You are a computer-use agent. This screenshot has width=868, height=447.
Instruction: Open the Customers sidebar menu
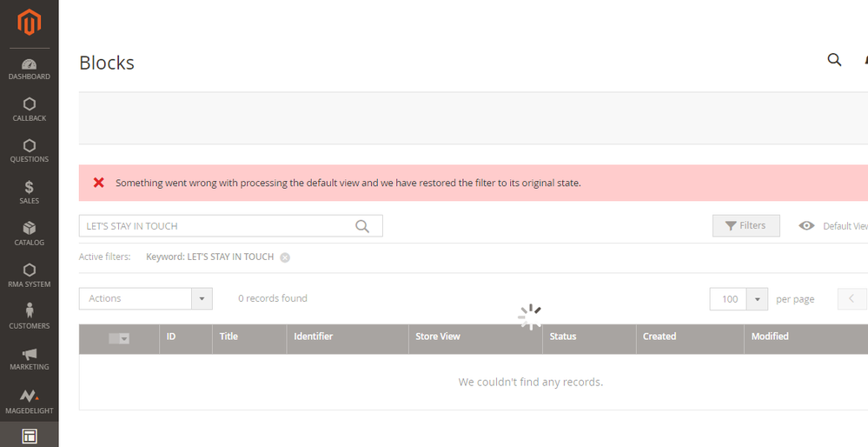pyautogui.click(x=29, y=317)
